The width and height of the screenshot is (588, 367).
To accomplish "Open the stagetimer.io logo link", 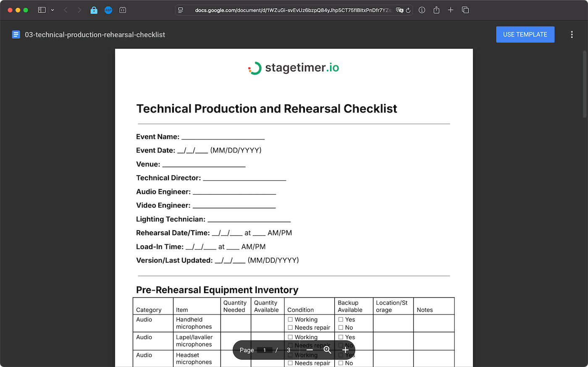I will 293,67.
